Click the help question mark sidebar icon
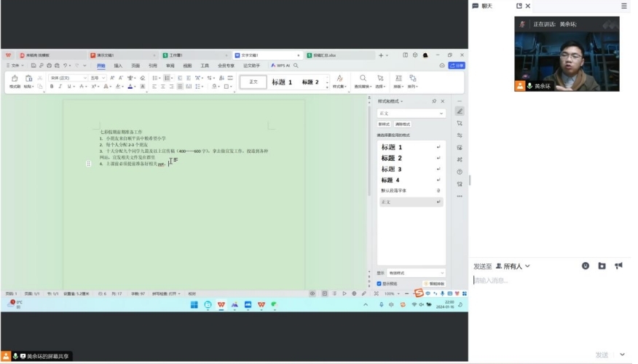This screenshot has width=638, height=364. point(460,172)
